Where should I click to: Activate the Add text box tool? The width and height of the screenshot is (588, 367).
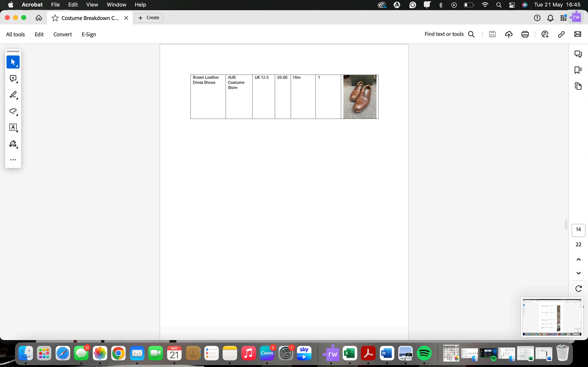(x=13, y=127)
